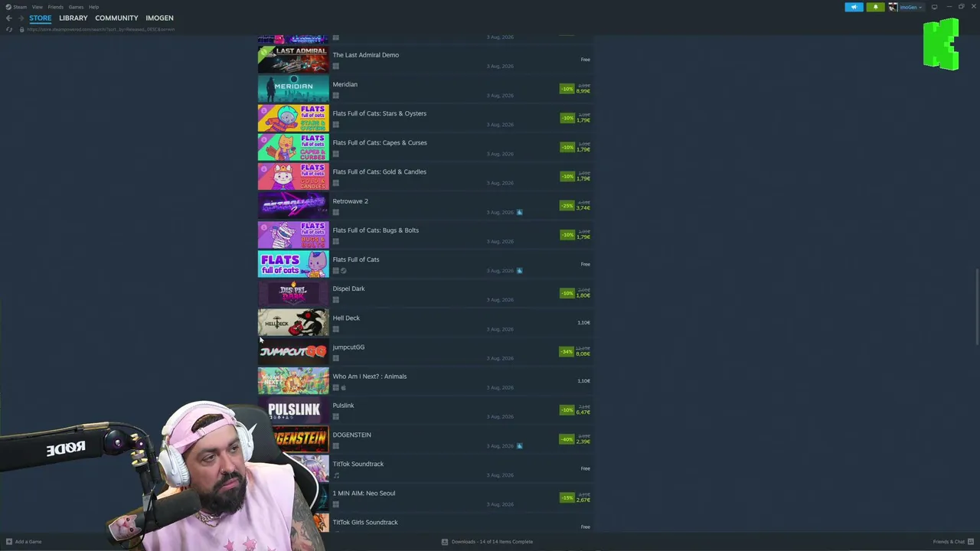980x551 pixels.
Task: Click the blue review icon on DOGENSTEIN row
Action: (519, 445)
